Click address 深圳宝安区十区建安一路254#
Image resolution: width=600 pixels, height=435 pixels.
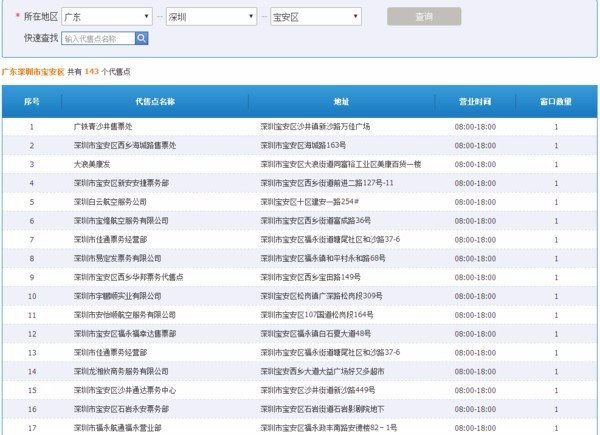(310, 202)
